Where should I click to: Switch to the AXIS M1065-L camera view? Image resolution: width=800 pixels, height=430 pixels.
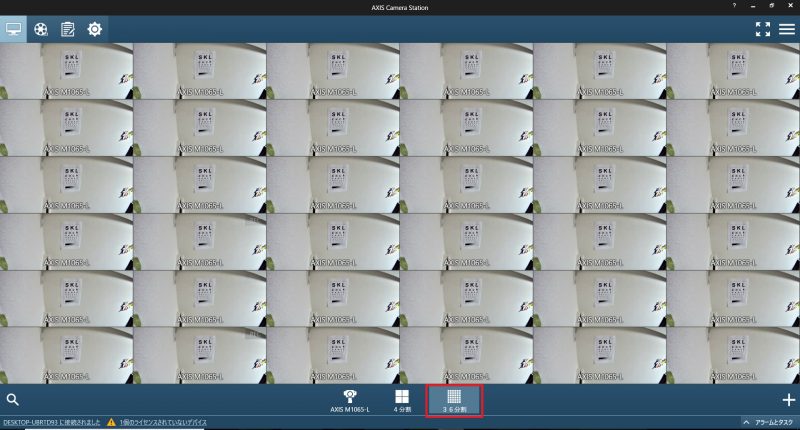pos(349,400)
